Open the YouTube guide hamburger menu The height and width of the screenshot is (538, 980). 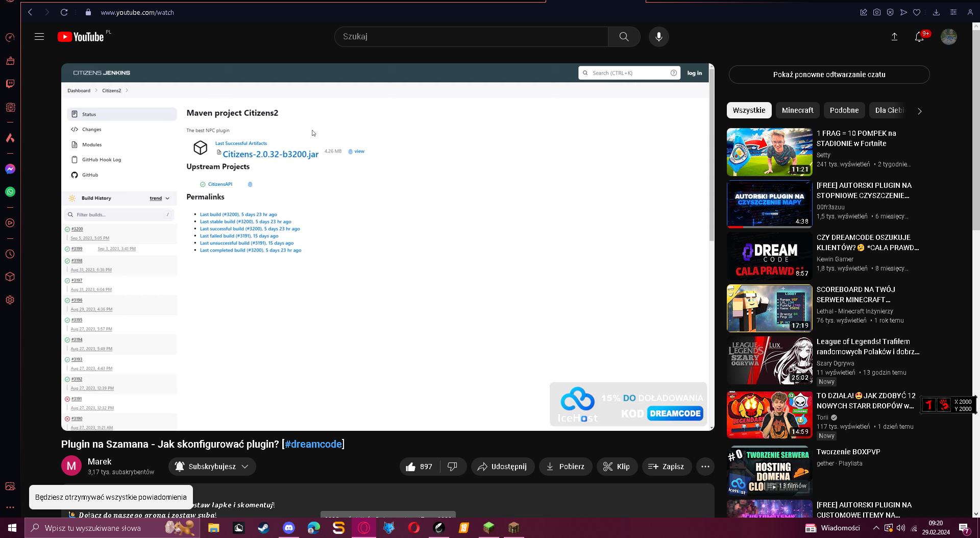point(39,37)
